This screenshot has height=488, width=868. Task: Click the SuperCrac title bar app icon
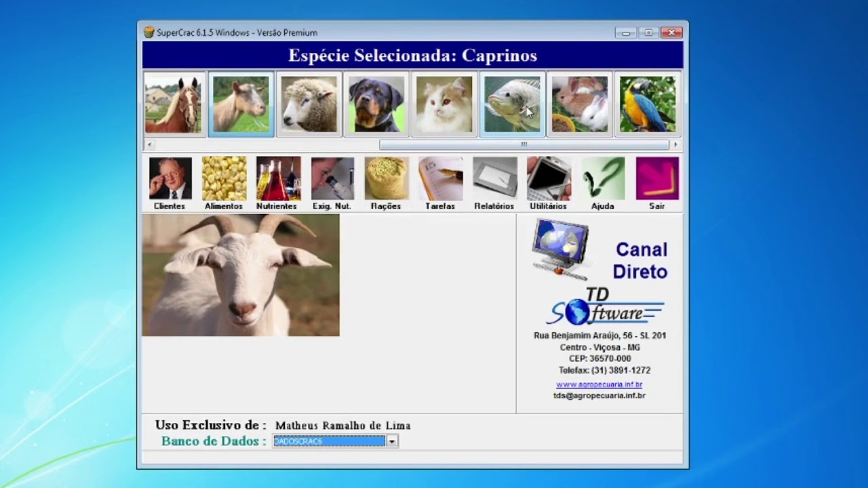(x=149, y=32)
